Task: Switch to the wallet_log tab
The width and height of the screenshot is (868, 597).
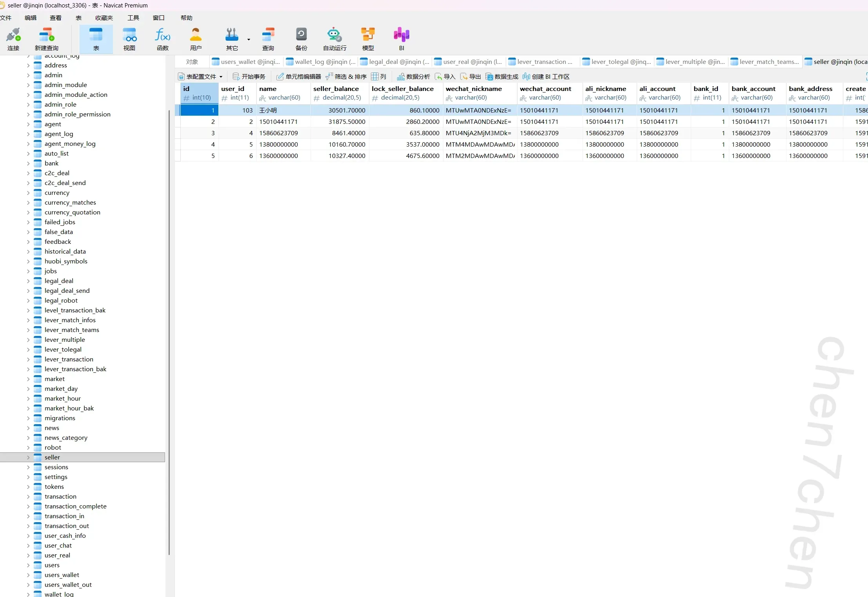Action: [x=321, y=62]
